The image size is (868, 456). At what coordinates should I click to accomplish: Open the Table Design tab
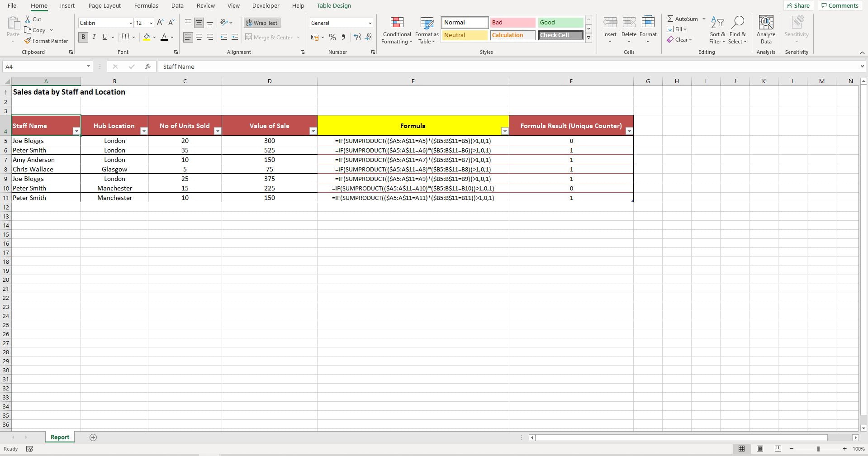333,5
